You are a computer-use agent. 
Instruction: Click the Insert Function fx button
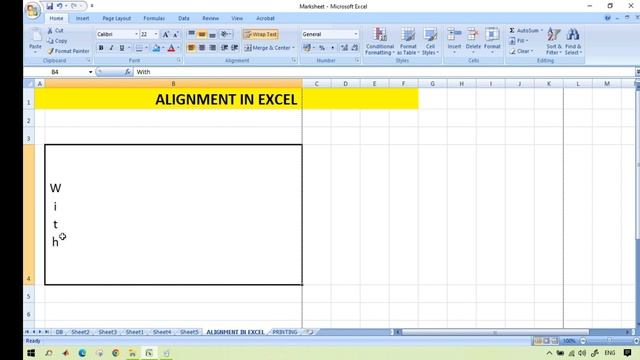127,72
